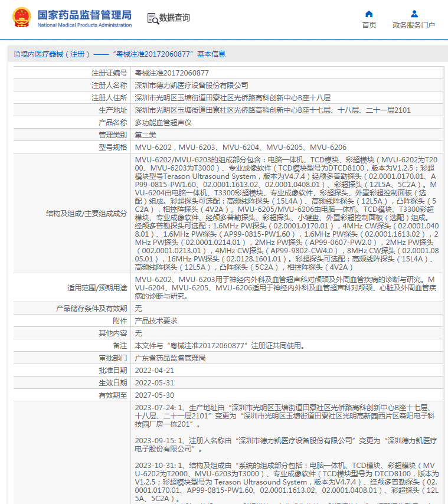Viewport: 448px width, 504px height.
Task: Click the 无 value for 其他内容
Action: [x=138, y=333]
